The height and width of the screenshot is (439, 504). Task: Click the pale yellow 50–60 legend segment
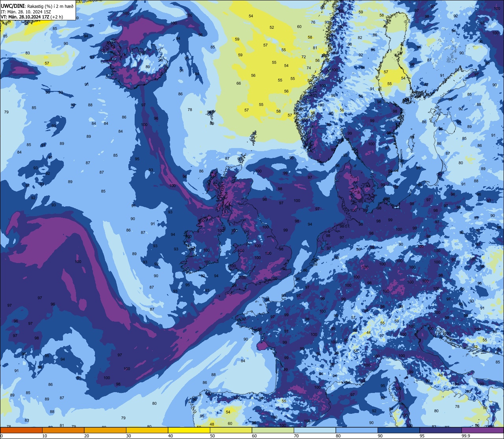[231, 430]
